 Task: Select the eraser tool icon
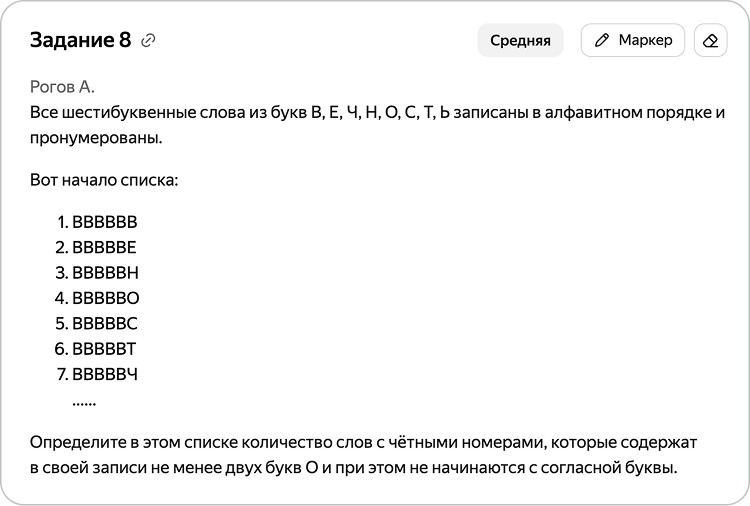pos(710,40)
